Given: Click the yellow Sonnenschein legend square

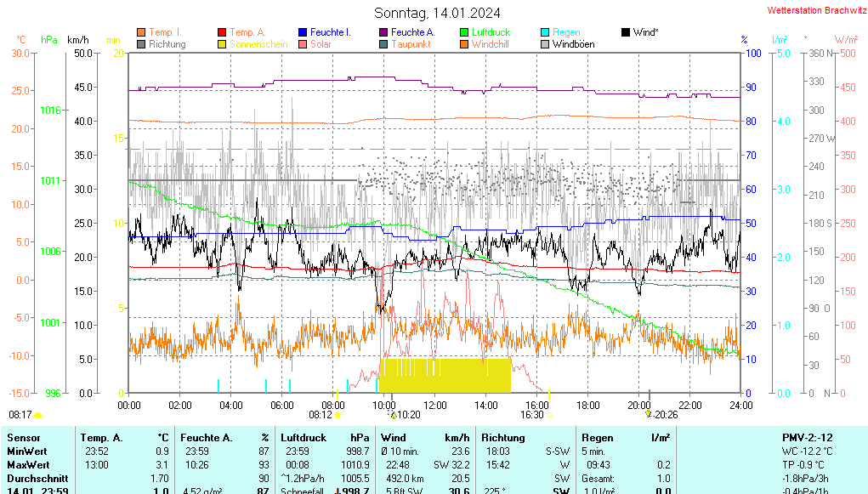Looking at the screenshot, I should click(x=222, y=44).
